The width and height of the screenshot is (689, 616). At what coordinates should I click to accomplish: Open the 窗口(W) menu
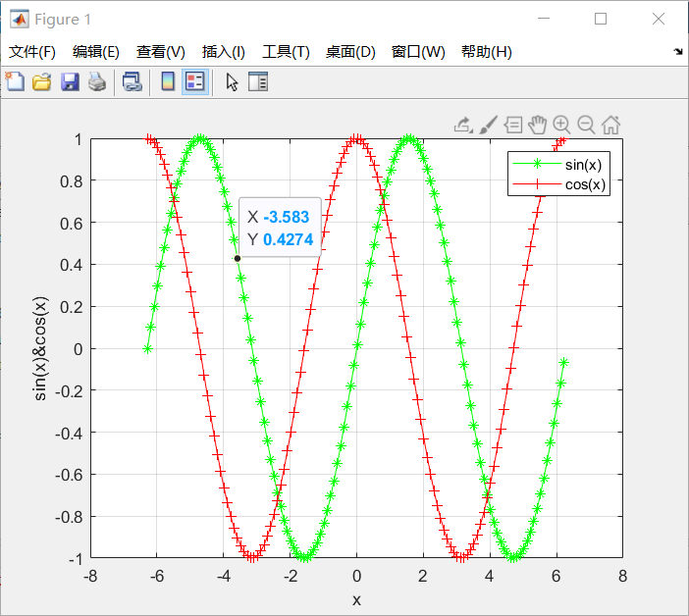click(418, 52)
